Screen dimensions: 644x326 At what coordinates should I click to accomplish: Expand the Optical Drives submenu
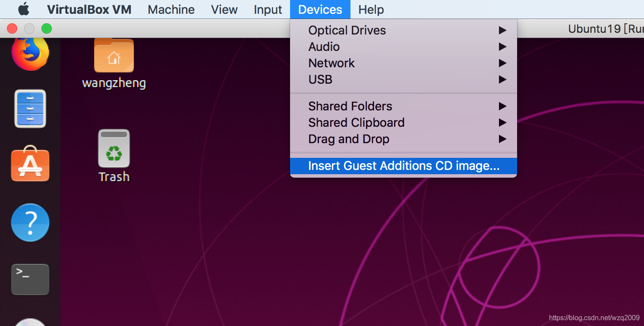point(404,30)
